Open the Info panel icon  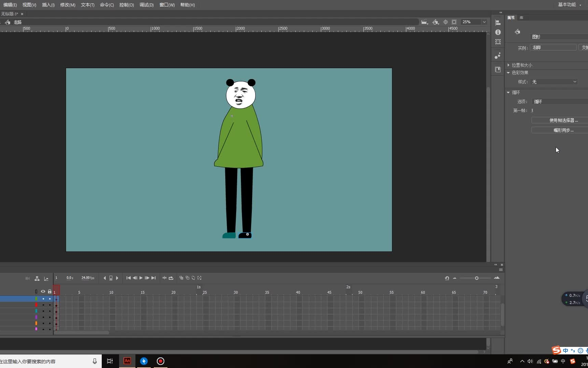(498, 32)
